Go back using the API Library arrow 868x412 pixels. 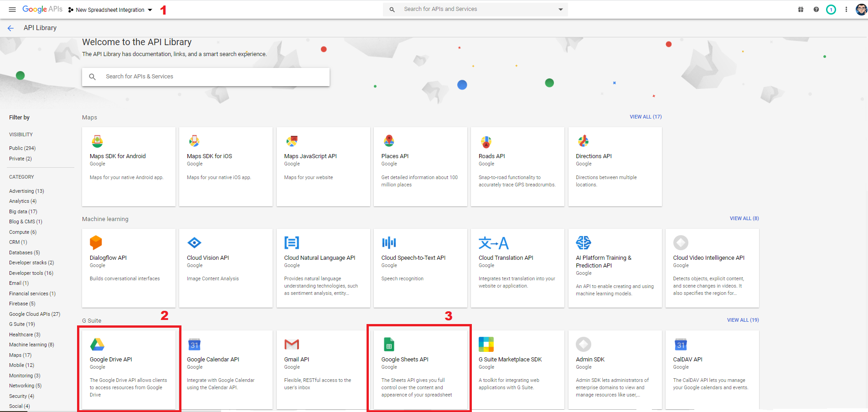[10, 28]
